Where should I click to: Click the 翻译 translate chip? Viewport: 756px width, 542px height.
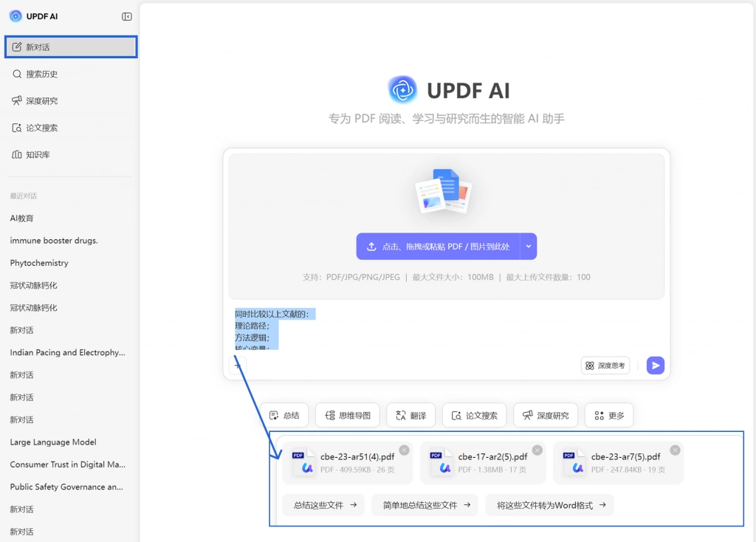(x=410, y=415)
